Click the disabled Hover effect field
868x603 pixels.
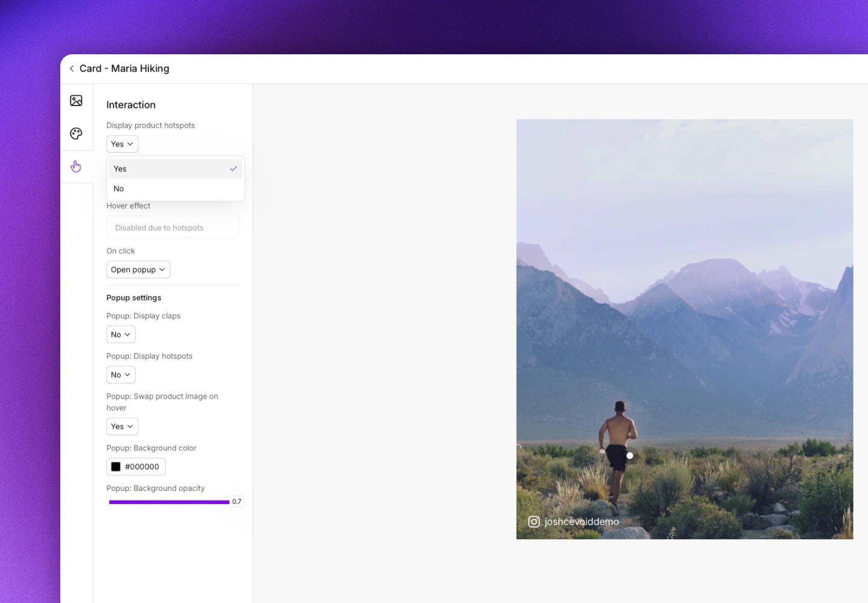point(173,227)
